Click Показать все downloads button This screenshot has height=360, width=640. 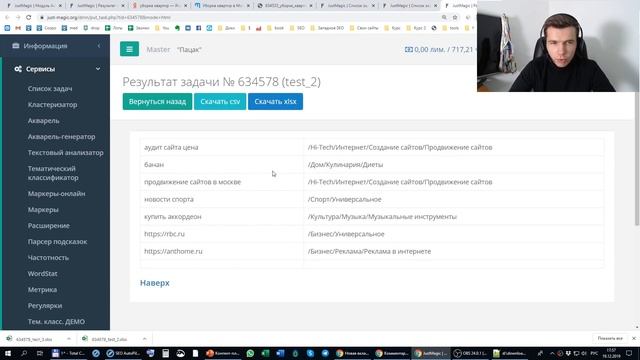(610, 338)
